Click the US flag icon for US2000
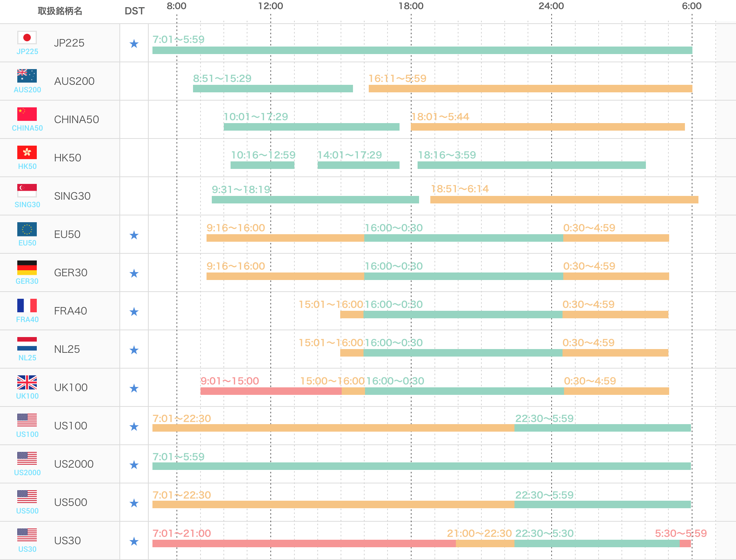This screenshot has height=560, width=736. point(27,459)
